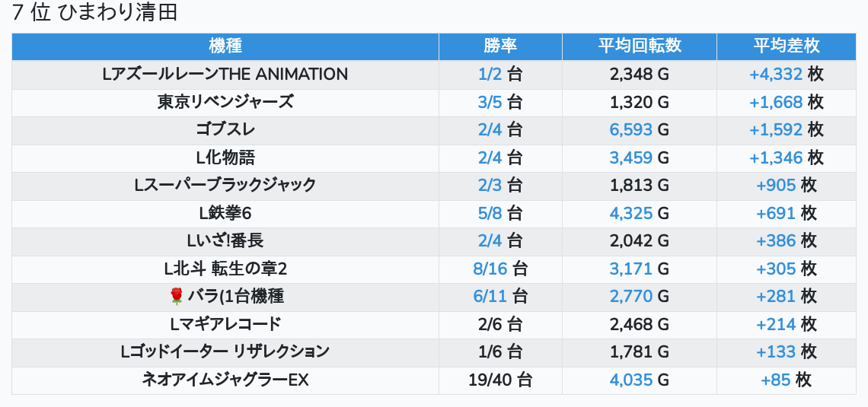Viewport: 868px width, 407px height.
Task: Click the 平均回転数 column header
Action: (639, 46)
